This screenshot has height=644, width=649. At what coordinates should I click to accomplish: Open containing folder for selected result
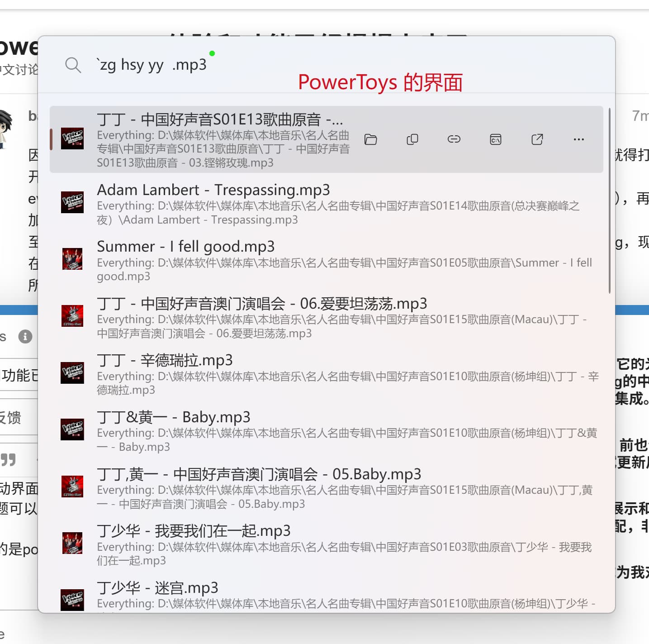click(370, 139)
